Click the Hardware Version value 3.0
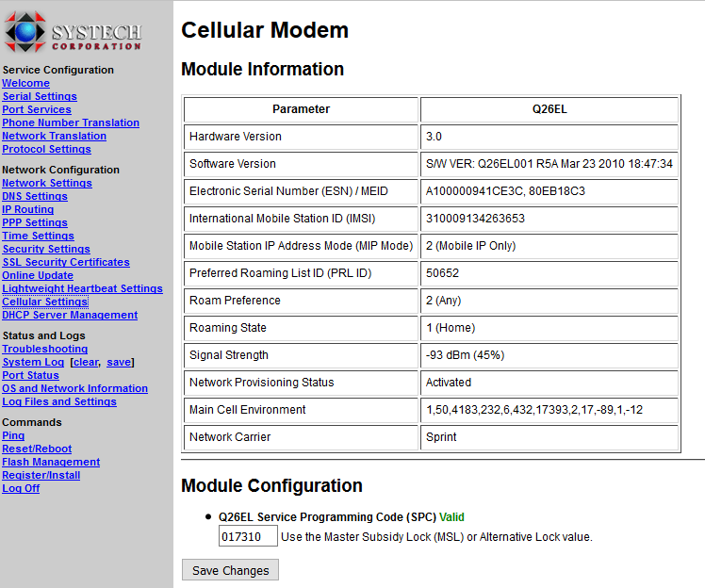 point(434,137)
